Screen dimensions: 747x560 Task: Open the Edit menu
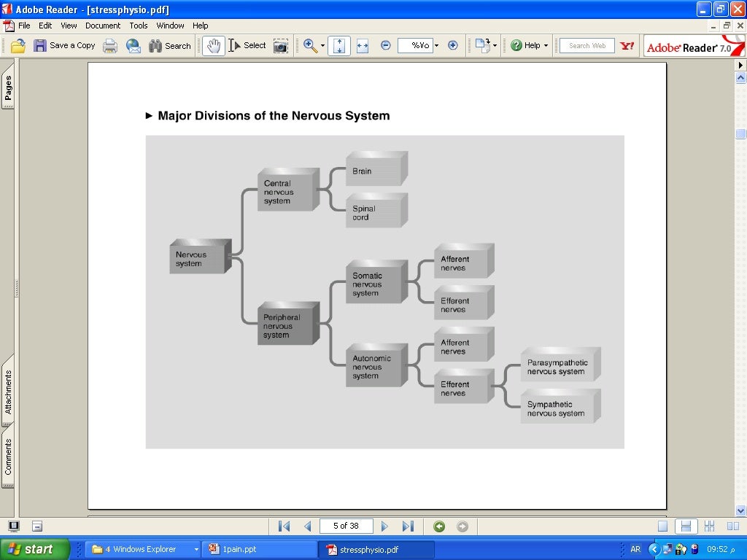tap(45, 26)
